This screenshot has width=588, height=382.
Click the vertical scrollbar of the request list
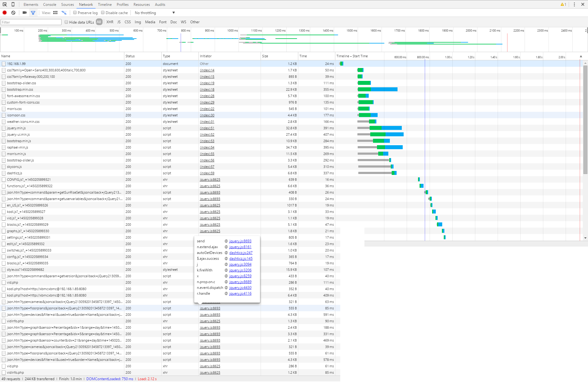tap(585, 119)
